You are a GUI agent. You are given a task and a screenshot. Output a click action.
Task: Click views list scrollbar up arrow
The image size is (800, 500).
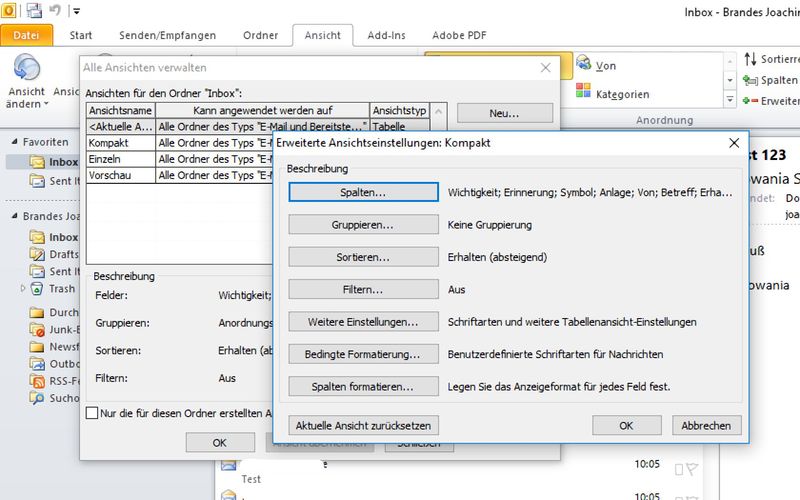click(438, 111)
